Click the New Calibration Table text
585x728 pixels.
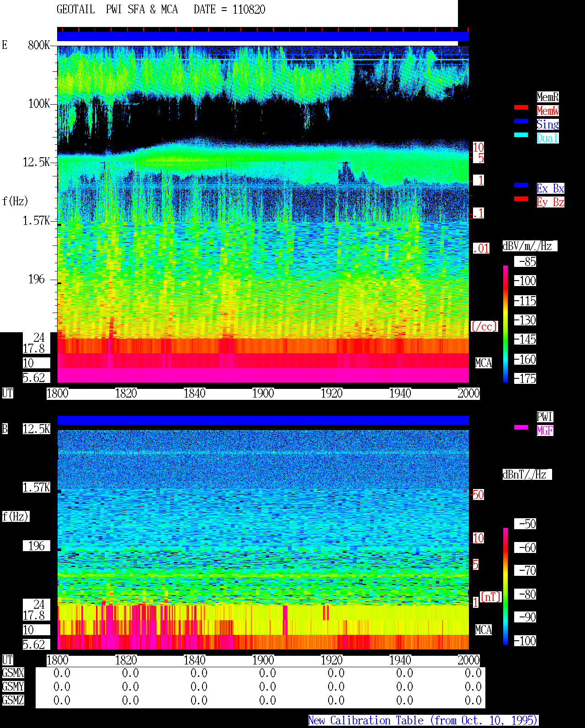pos(423,721)
